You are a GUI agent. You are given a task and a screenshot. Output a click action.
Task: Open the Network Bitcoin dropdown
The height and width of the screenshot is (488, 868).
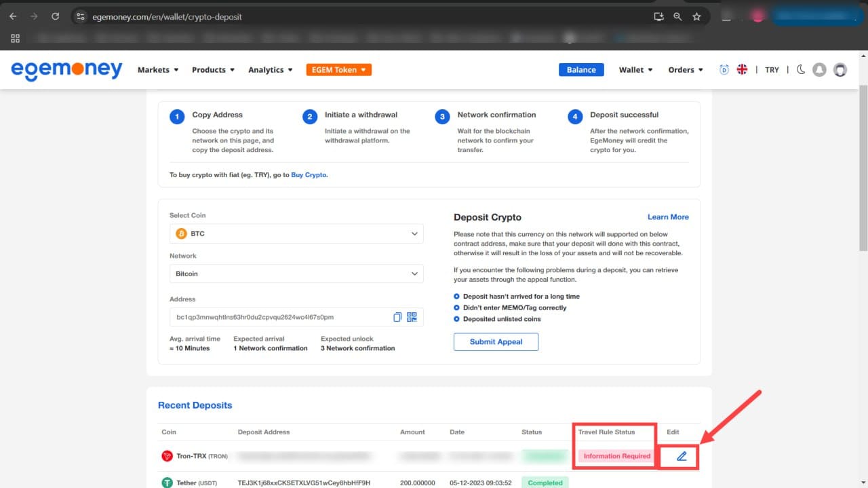coord(296,274)
